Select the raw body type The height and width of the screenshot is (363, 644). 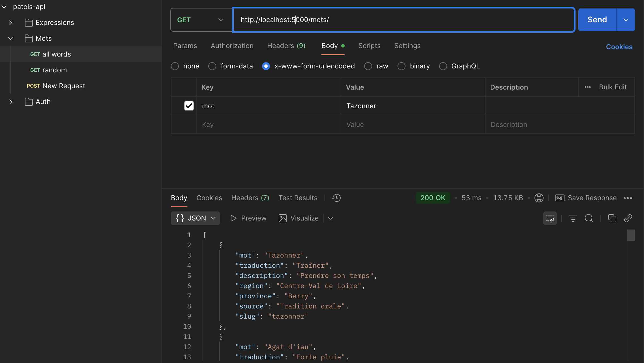[x=368, y=66]
